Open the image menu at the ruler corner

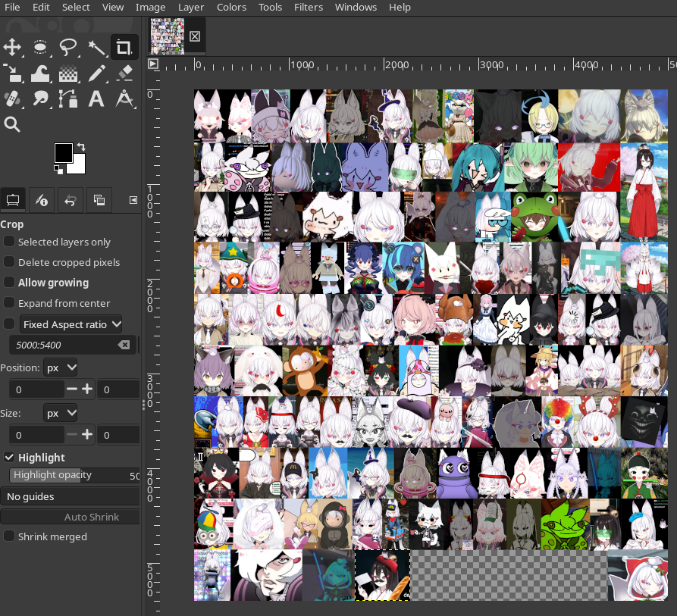[x=153, y=64]
